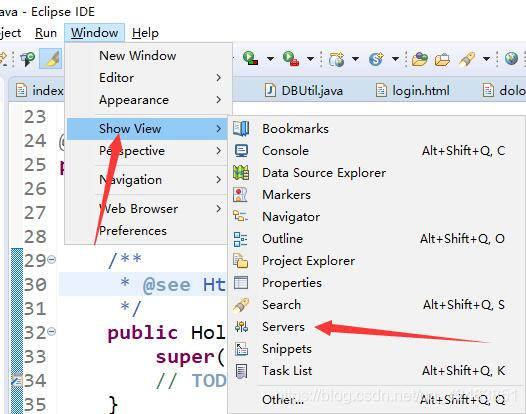The width and height of the screenshot is (526, 414).
Task: Click the Task List icon
Action: (x=241, y=371)
